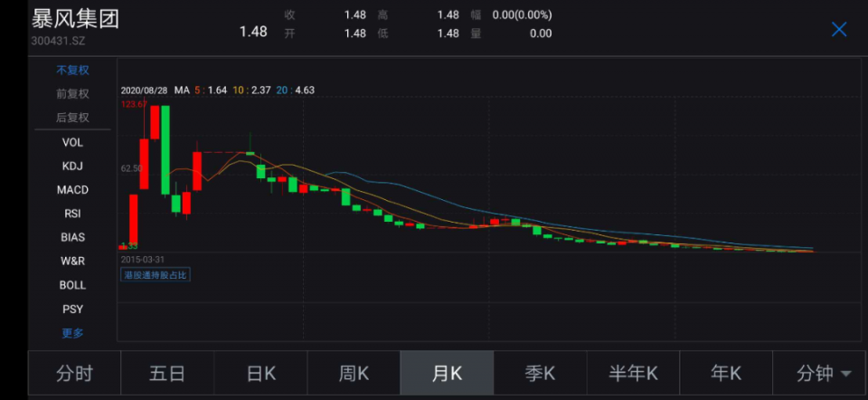
Task: Select 不复权 price adjustment option
Action: [x=72, y=70]
